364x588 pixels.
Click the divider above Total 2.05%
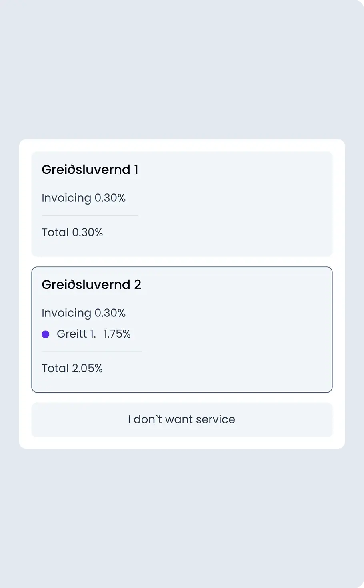point(91,352)
